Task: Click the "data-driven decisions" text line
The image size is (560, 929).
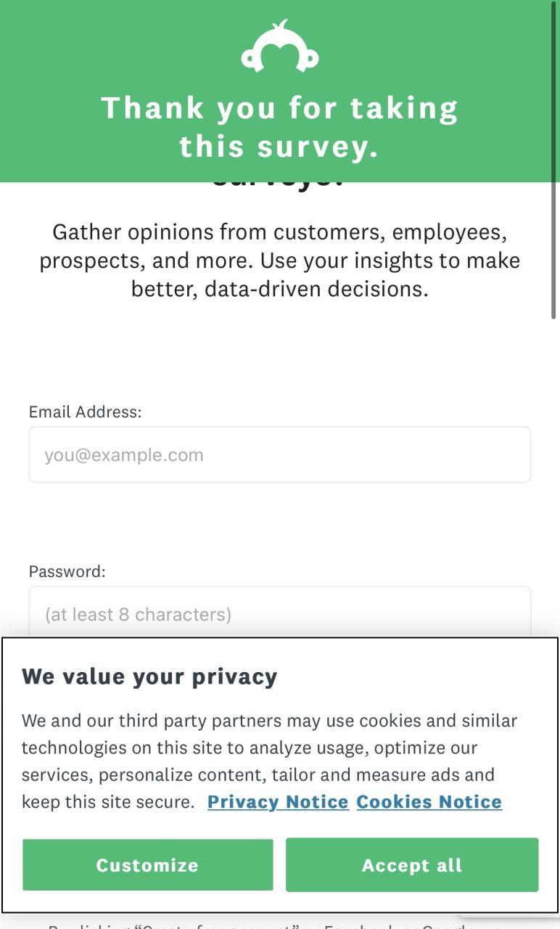Action: (x=280, y=289)
